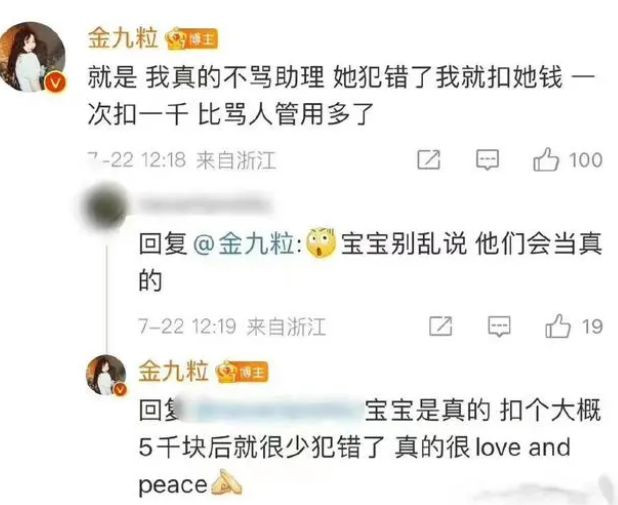Viewport: 618px width, 505px height.
Task: Tap the comment icon on the 12:19 reply
Action: [x=499, y=326]
